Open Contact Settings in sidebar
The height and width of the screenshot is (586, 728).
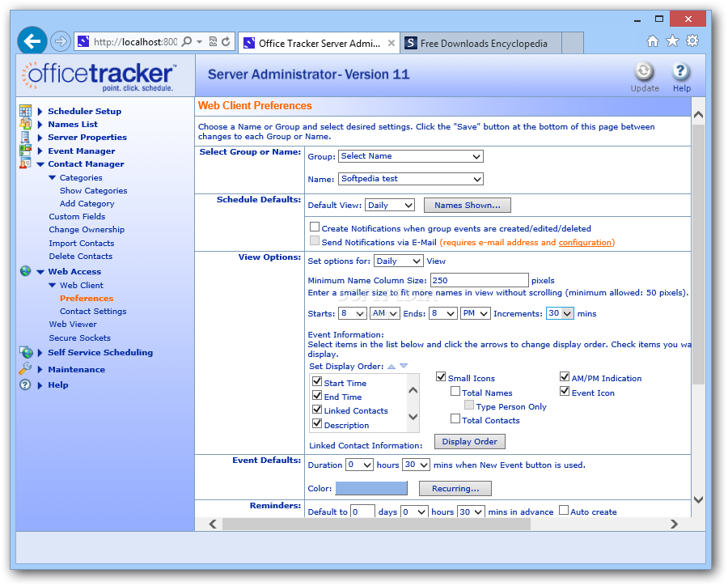[x=93, y=312]
